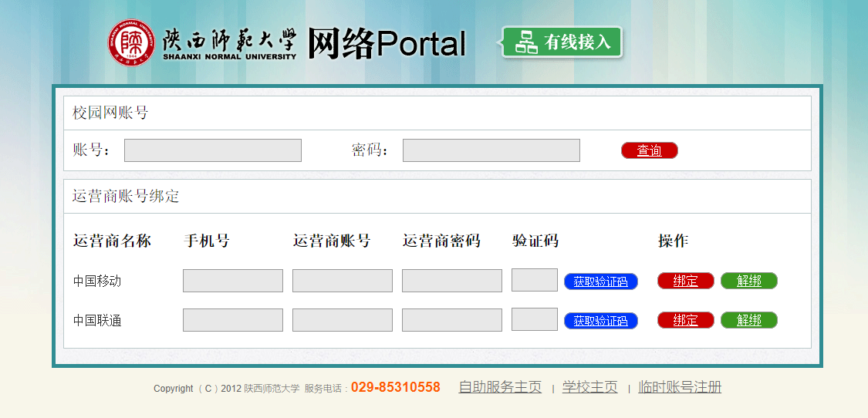
Task: Open the 自助服务主页 footer link
Action: click(500, 387)
